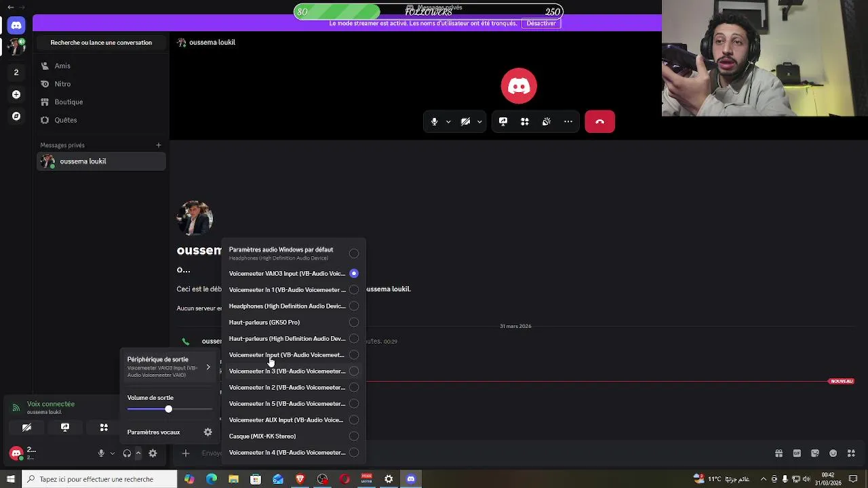The image size is (868, 488).
Task: Click the Windows Start button
Action: (10, 479)
